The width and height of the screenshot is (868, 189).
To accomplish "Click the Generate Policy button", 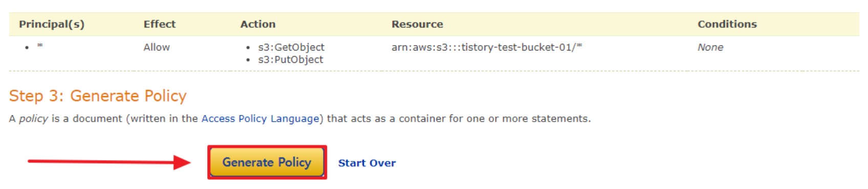I will 267,162.
